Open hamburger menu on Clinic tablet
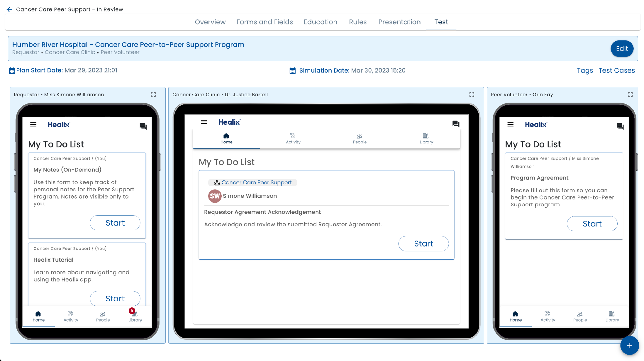Viewport: 644px width, 361px height. click(204, 122)
